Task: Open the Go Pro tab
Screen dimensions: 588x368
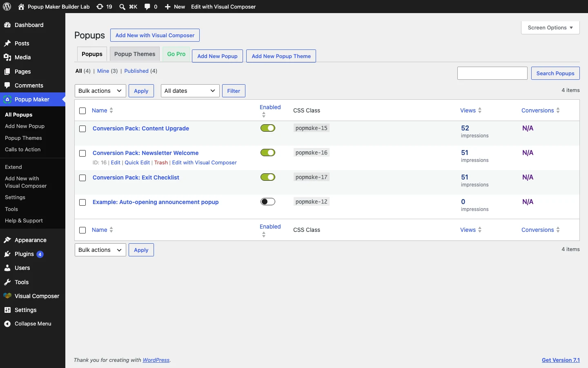Action: coord(176,54)
